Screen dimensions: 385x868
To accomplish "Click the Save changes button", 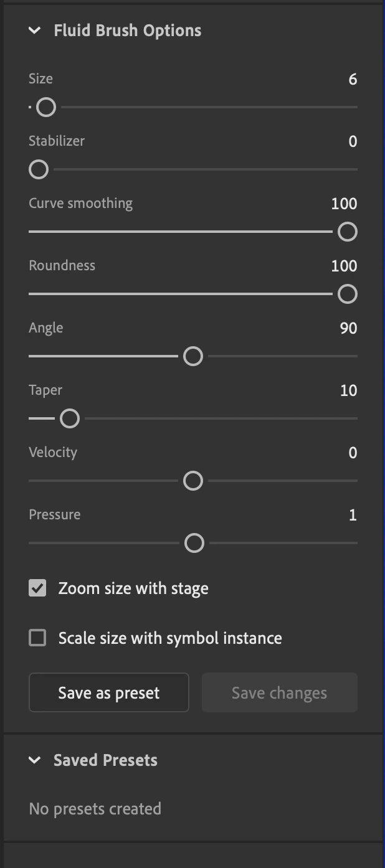I will tap(279, 692).
